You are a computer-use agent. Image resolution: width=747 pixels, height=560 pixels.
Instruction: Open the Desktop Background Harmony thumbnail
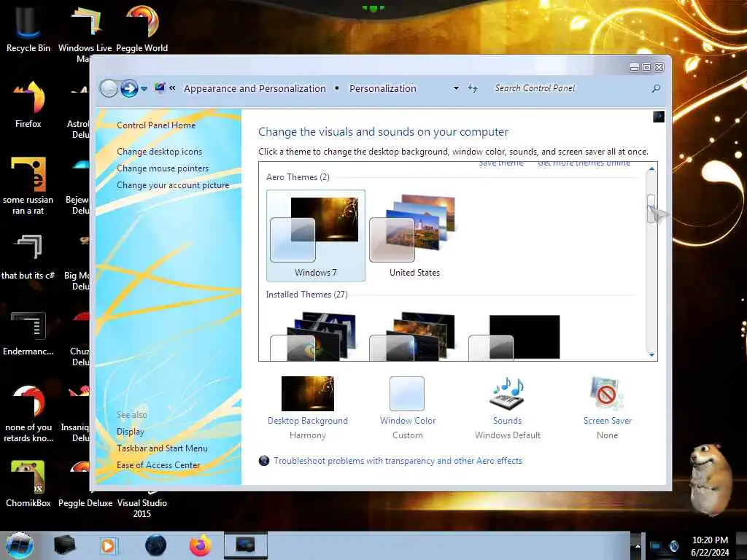(x=308, y=393)
